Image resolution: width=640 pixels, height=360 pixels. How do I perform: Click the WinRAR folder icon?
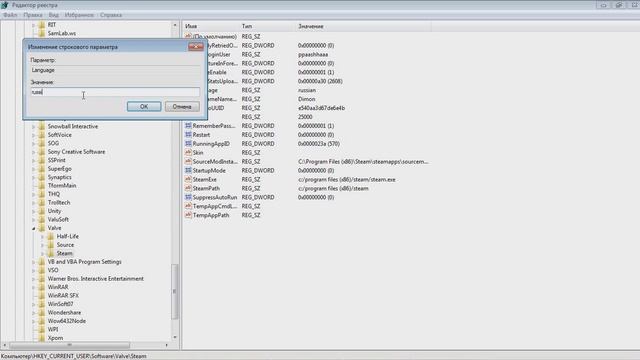tap(42, 287)
